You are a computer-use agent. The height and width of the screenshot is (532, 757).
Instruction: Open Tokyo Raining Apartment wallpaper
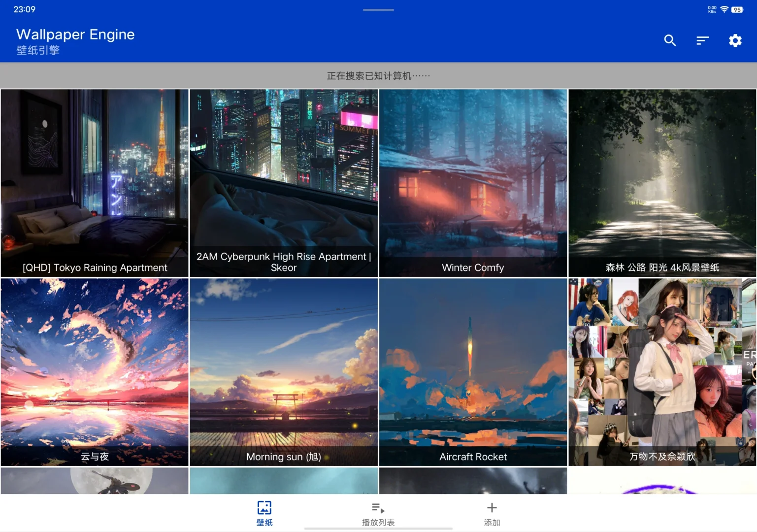95,183
